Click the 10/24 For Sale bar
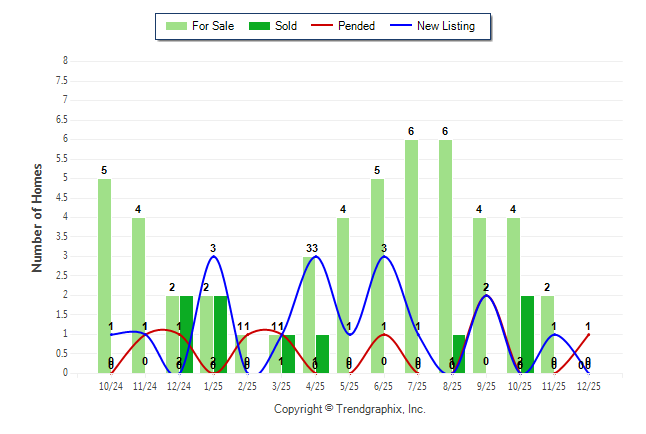 point(104,275)
